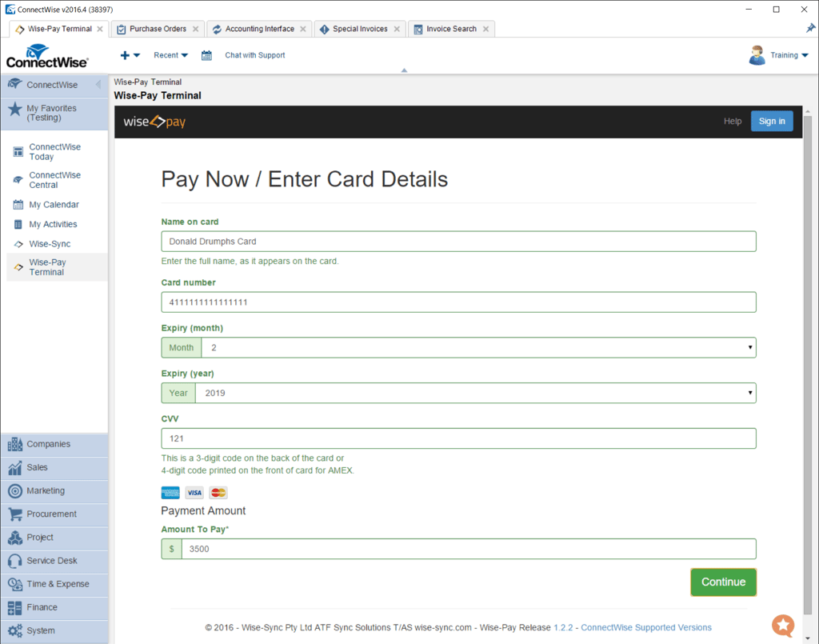Click the My Calendar sidebar icon

coord(18,205)
